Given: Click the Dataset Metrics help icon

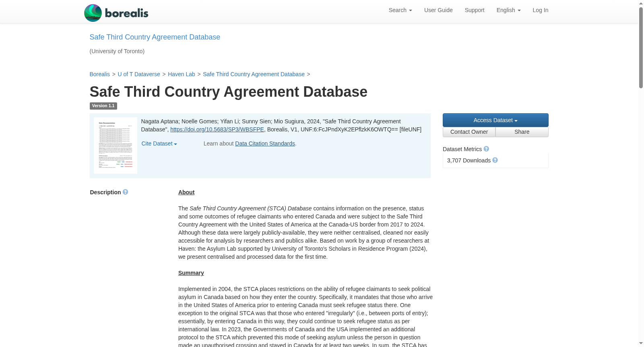Looking at the screenshot, I should click(486, 149).
